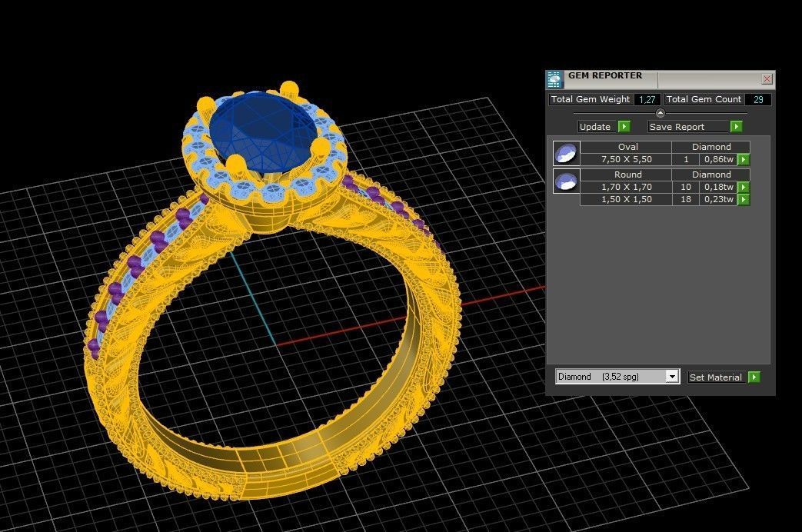Collapse panel using the small up-arrow handle
The image size is (802, 532).
661,113
